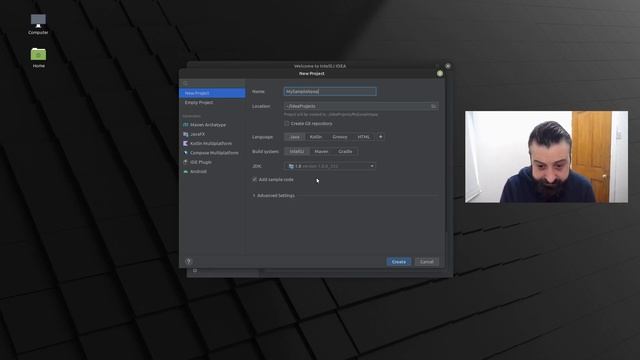Screen dimensions: 640x360
Task: Choose the Compose Multiplatform generator
Action: pos(212,153)
